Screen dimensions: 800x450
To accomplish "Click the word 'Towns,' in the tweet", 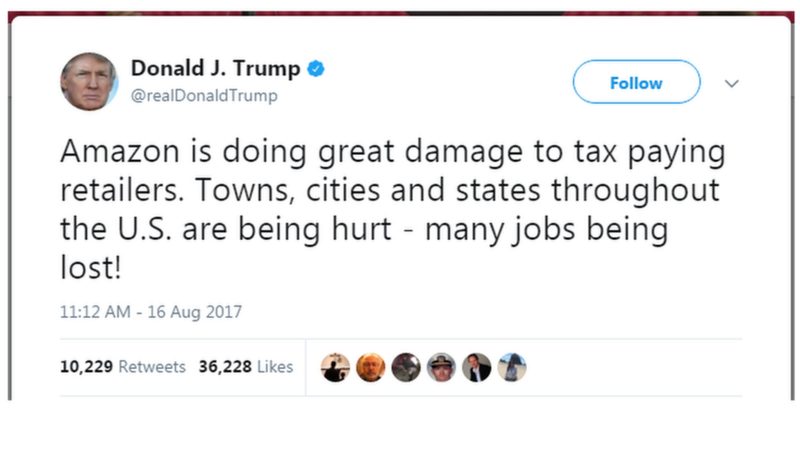I will (x=245, y=190).
